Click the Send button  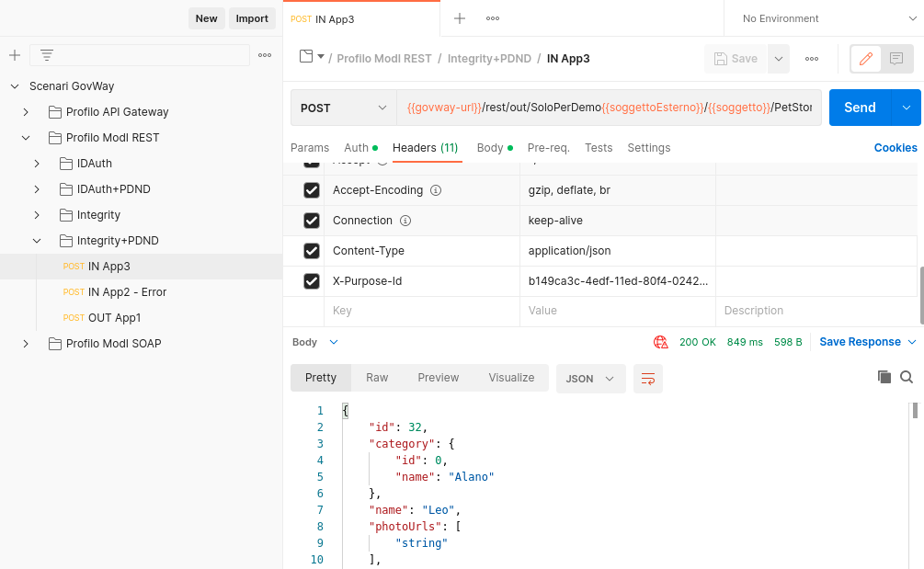pyautogui.click(x=861, y=108)
